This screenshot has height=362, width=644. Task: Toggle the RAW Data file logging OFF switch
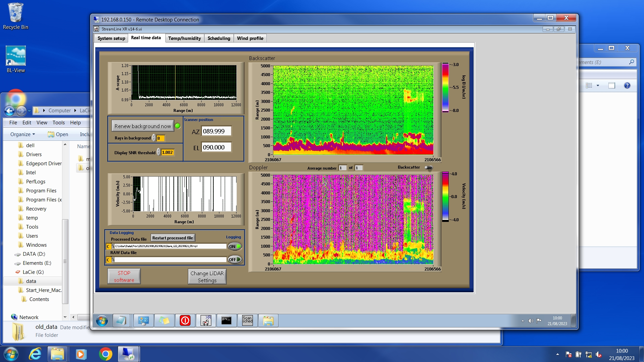(x=235, y=259)
